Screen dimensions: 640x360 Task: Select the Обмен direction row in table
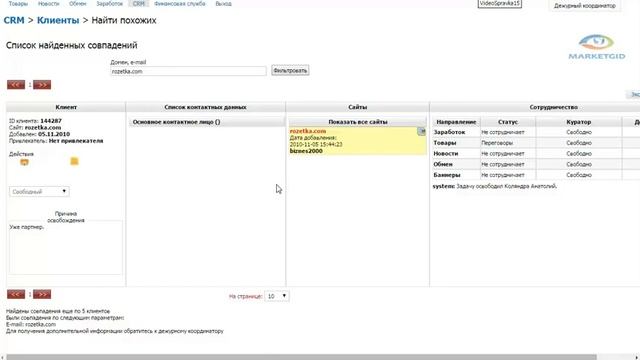pyautogui.click(x=536, y=164)
